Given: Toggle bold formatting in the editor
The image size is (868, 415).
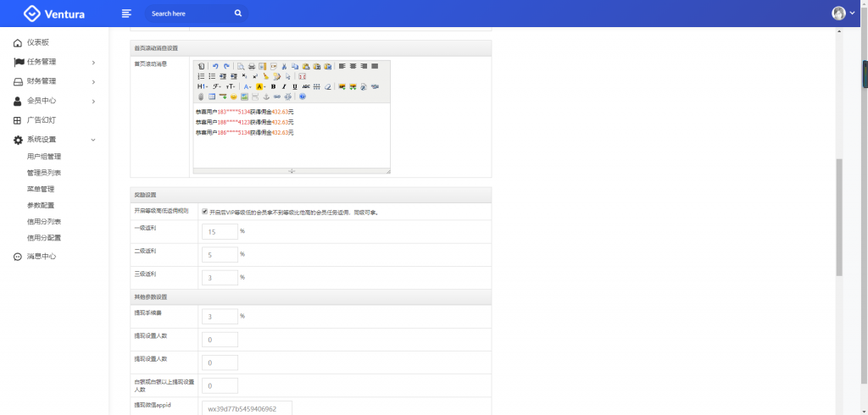Looking at the screenshot, I should (x=273, y=86).
